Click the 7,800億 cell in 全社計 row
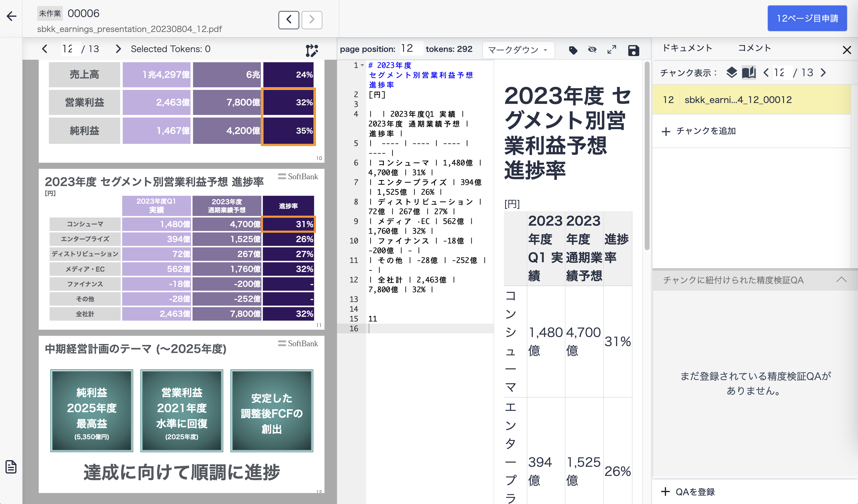The height and width of the screenshot is (504, 858). 227,314
